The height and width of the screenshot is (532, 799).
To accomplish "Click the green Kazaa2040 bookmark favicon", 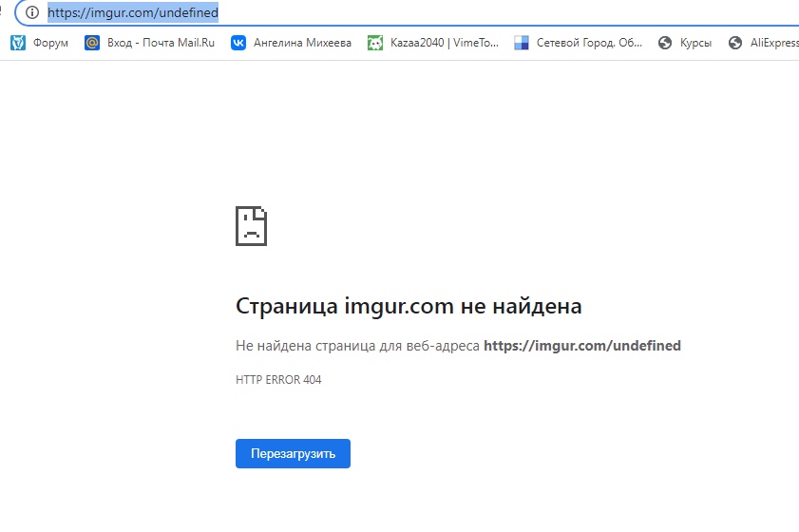I will pyautogui.click(x=375, y=43).
